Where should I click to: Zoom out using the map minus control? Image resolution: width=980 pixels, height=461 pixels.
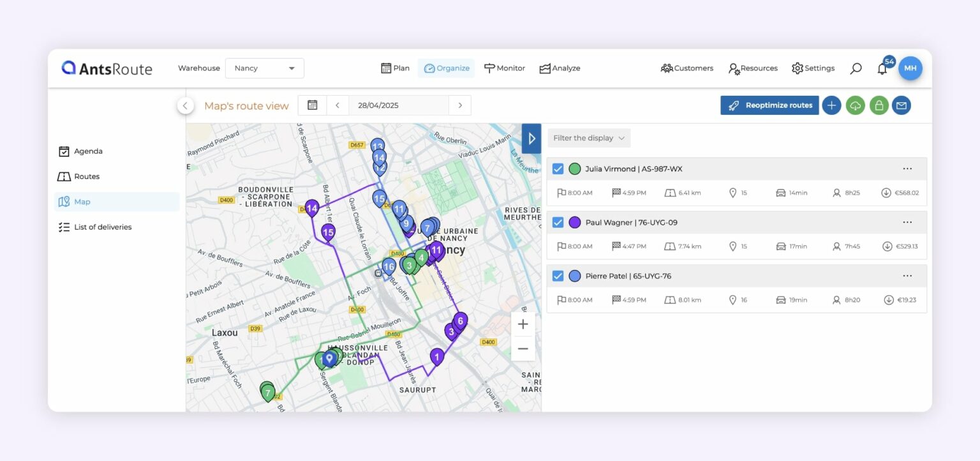pos(523,348)
